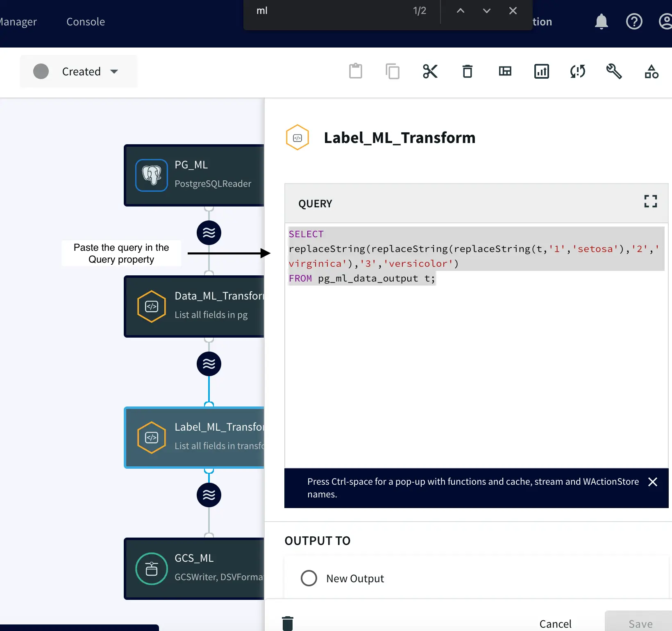
Task: Click inside the SQL query editor
Action: [475, 369]
